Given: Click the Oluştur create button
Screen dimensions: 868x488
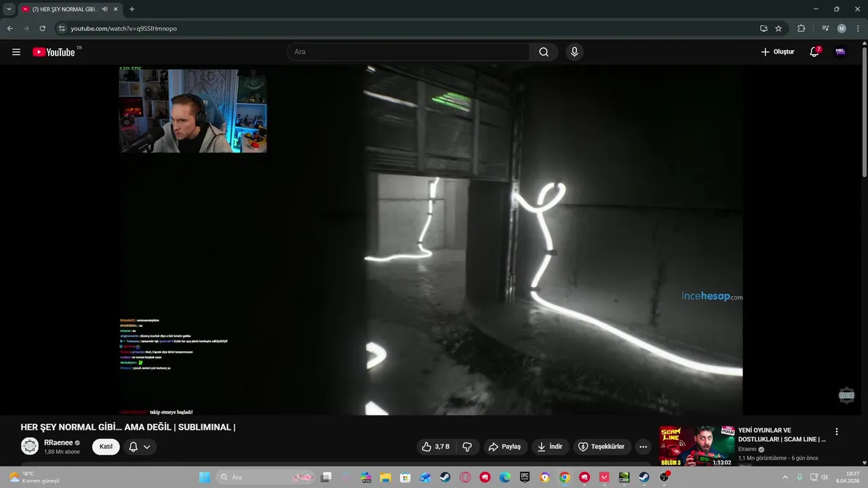Looking at the screenshot, I should [777, 52].
